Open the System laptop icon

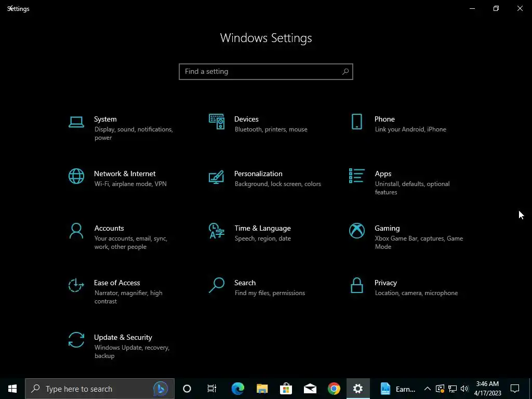76,122
